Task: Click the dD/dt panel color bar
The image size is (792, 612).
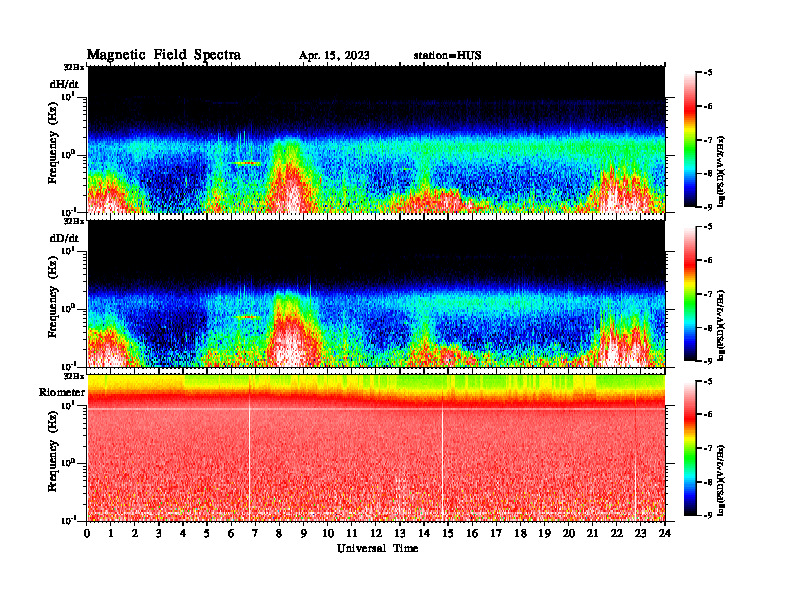Action: point(689,294)
